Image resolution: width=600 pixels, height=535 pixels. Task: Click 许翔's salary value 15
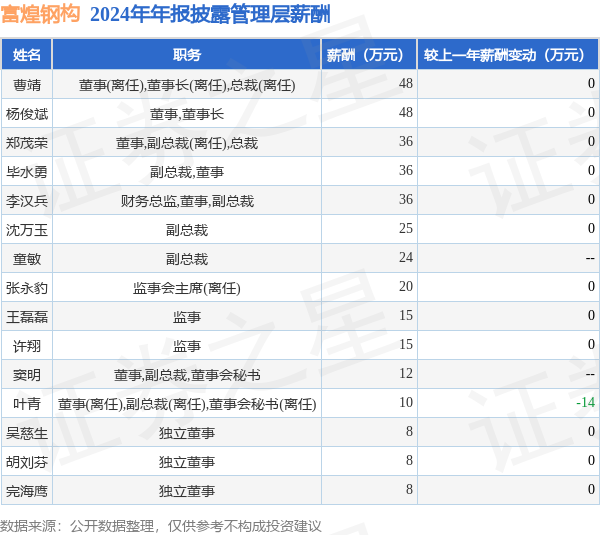coord(406,344)
